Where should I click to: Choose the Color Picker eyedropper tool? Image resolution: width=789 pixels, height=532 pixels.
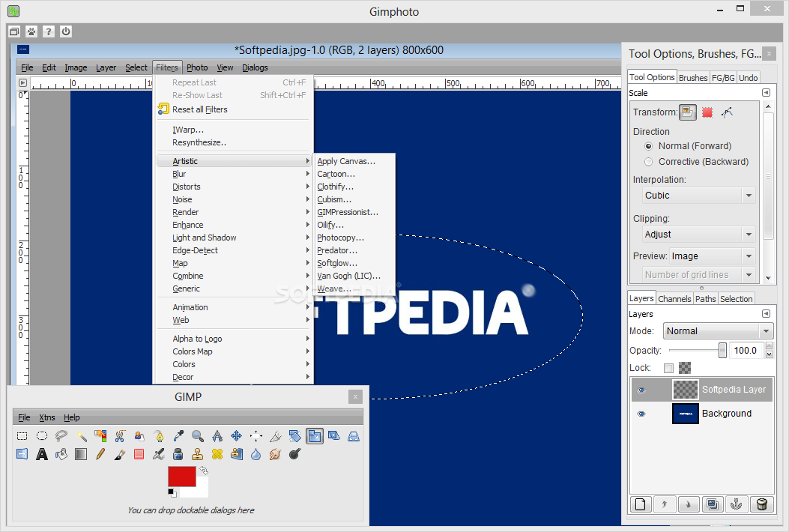pos(178,436)
